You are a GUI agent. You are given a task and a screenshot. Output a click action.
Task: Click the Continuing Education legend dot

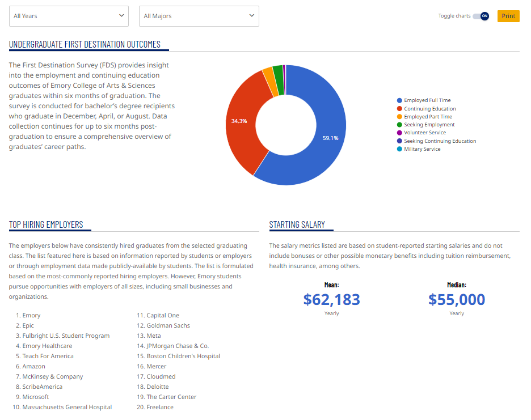click(x=400, y=109)
